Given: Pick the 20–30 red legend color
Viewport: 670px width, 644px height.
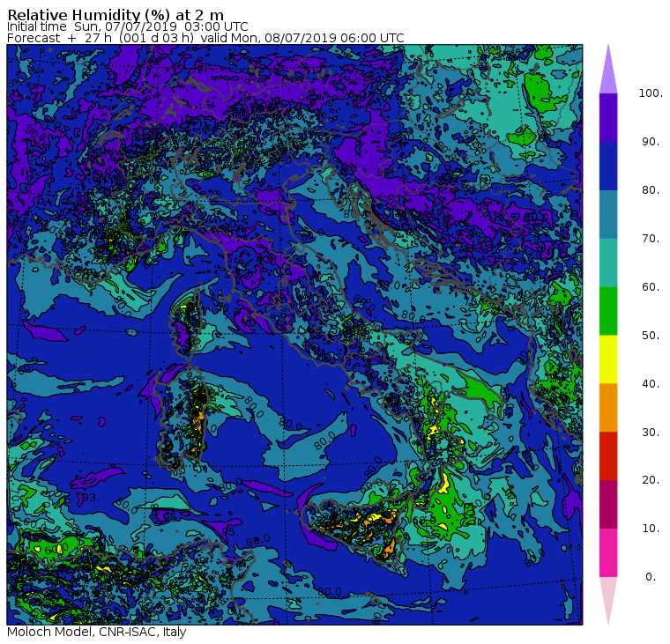Looking at the screenshot, I should pyautogui.click(x=608, y=456).
